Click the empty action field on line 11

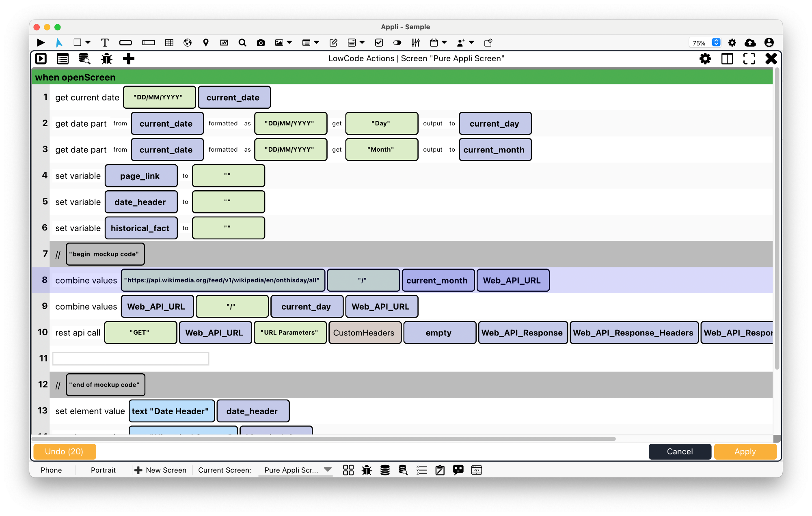point(131,359)
